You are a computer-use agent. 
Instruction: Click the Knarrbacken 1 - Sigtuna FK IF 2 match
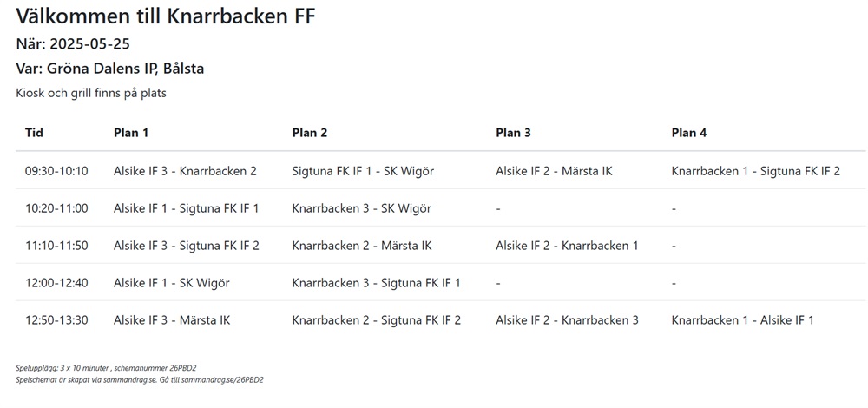pyautogui.click(x=755, y=171)
